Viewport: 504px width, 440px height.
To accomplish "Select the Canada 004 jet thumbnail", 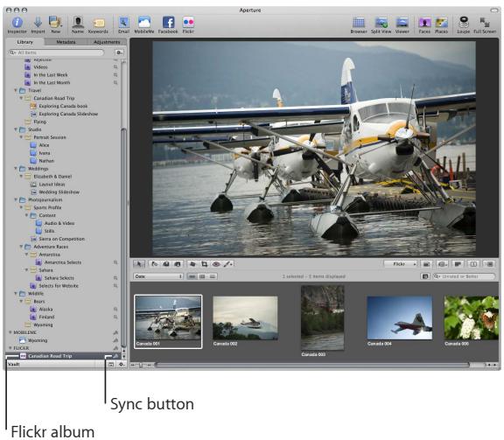I will coord(400,318).
